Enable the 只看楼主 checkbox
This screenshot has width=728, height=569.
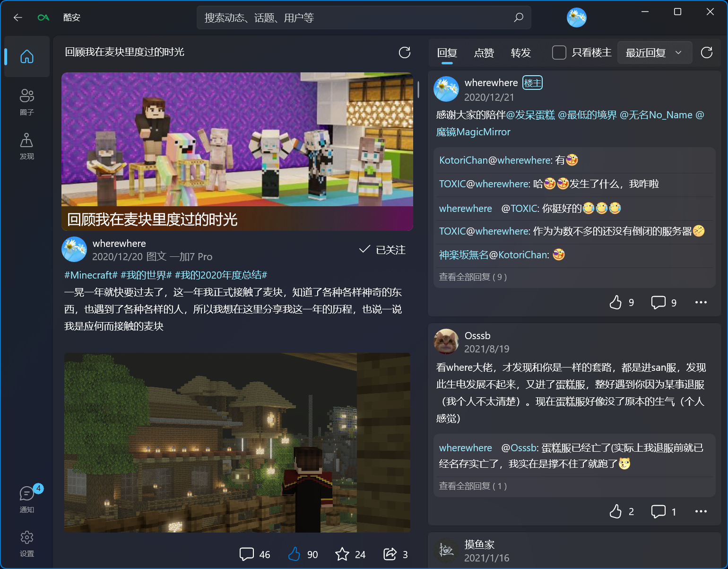tap(559, 53)
